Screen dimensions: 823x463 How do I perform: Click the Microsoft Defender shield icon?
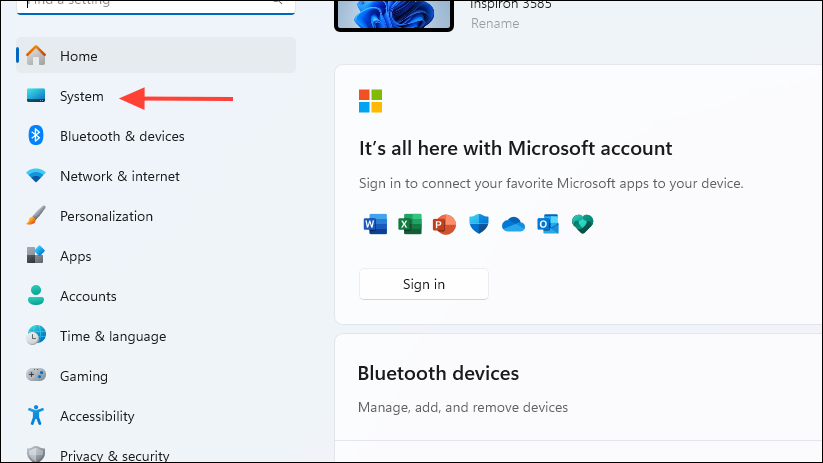479,224
